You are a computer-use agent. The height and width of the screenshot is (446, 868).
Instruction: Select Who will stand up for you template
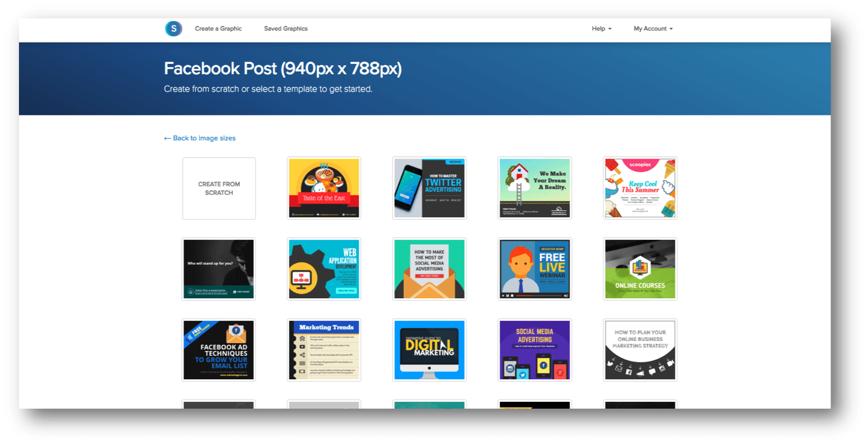(x=219, y=269)
